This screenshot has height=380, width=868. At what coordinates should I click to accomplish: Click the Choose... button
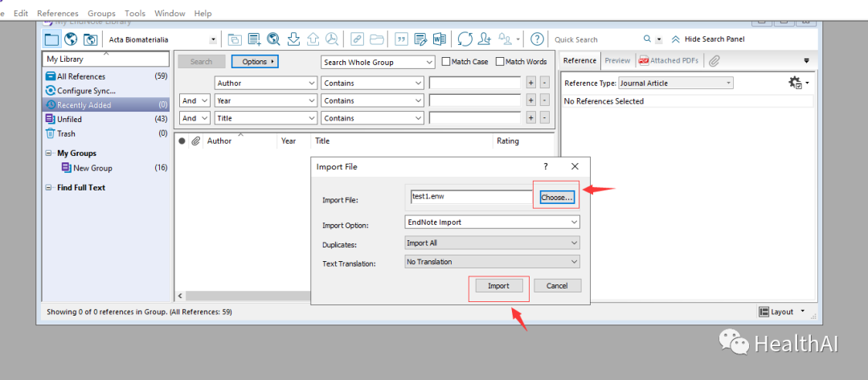click(557, 198)
